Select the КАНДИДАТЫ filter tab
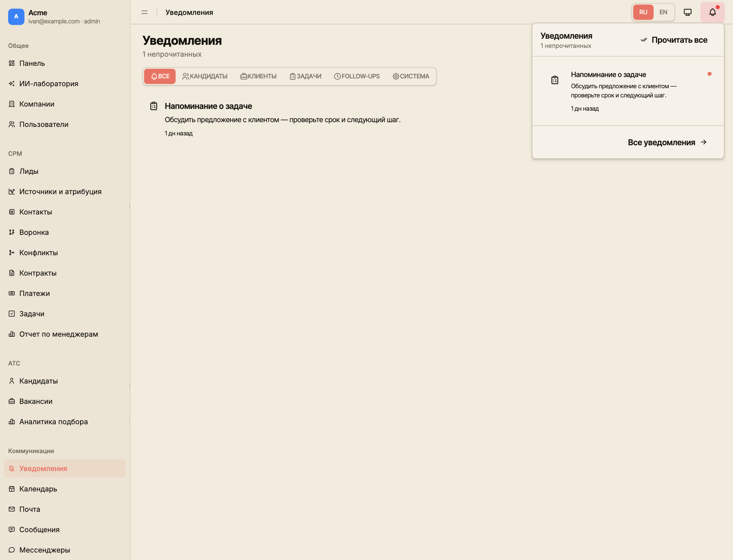This screenshot has height=560, width=733. (x=205, y=76)
